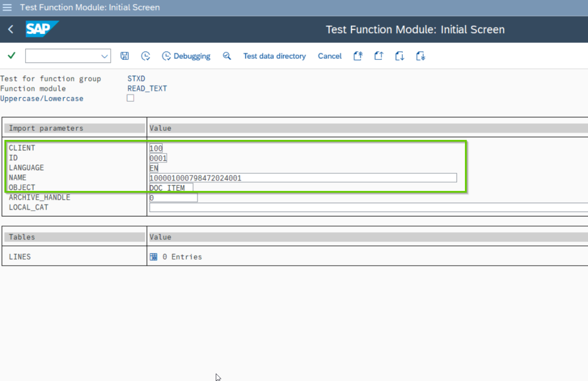Open Test data directory
Viewport: 588px width, 381px height.
click(274, 56)
